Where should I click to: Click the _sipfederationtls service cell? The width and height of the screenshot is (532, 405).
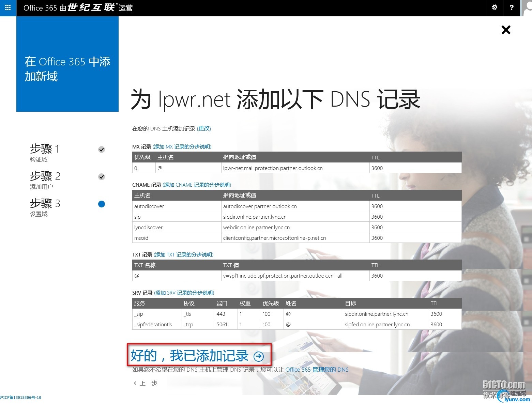(157, 324)
